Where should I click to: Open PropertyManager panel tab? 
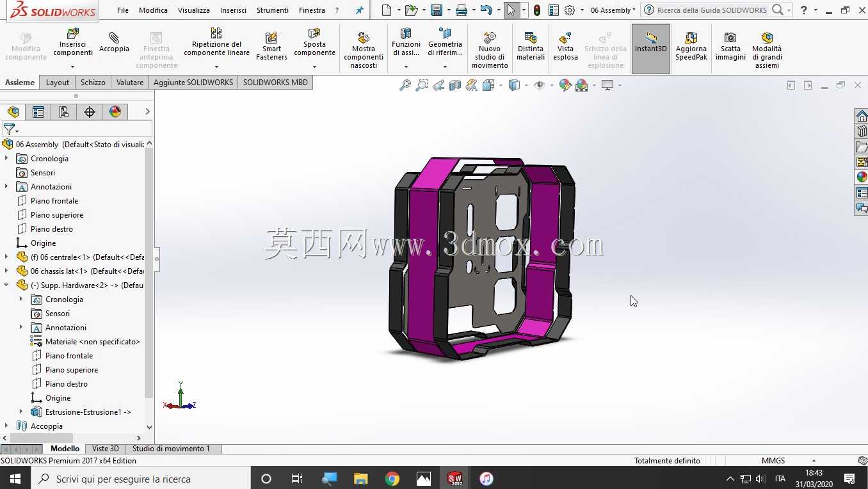38,112
